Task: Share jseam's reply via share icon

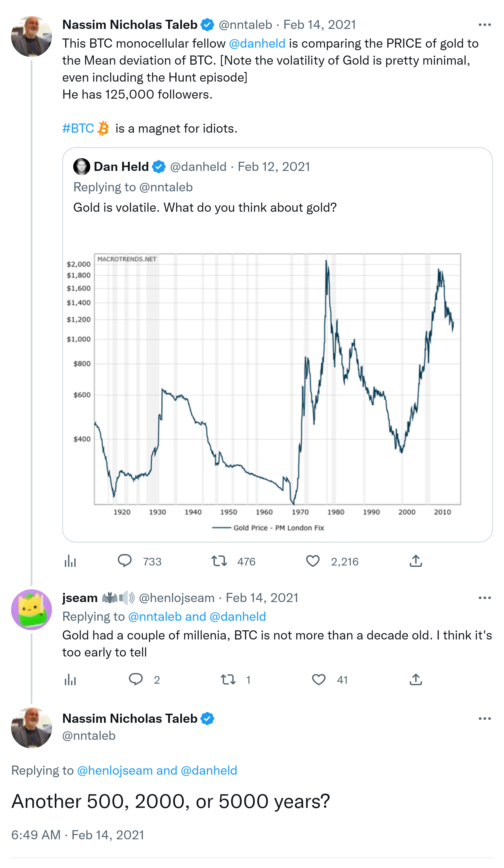Action: click(416, 679)
